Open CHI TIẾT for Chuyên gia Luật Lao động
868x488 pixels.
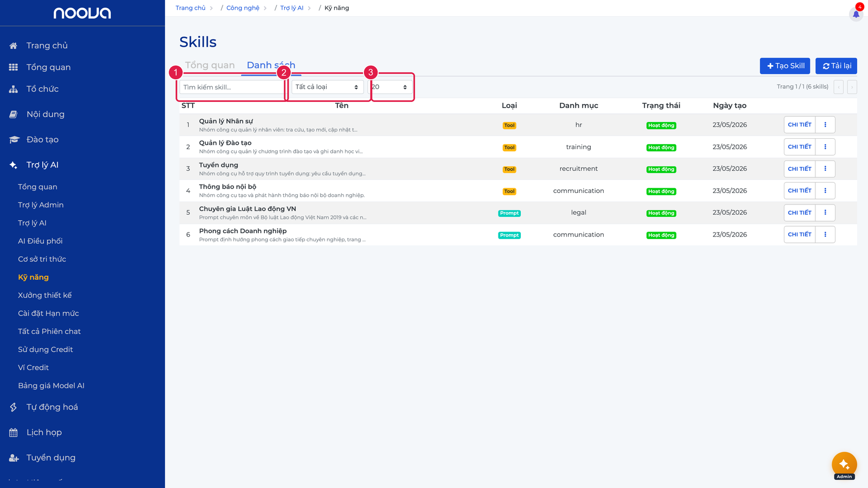pyautogui.click(x=800, y=213)
